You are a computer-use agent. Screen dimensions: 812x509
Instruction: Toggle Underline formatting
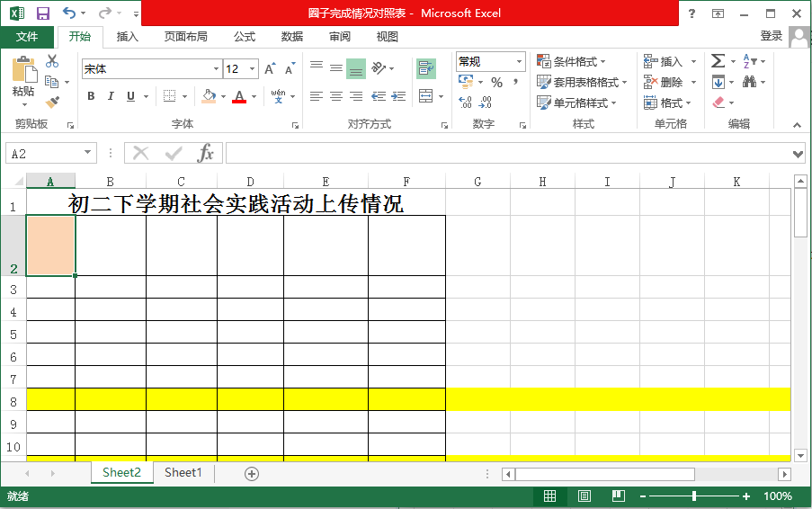130,96
